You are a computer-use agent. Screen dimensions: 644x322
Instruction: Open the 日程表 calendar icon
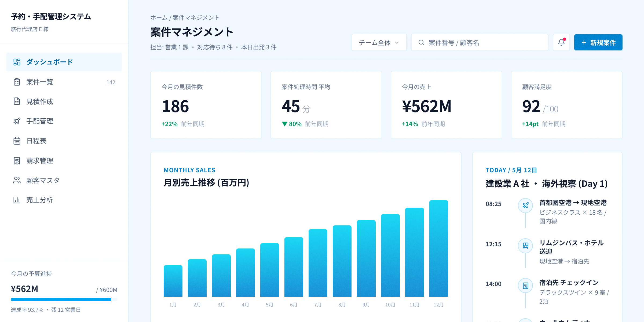point(17,141)
